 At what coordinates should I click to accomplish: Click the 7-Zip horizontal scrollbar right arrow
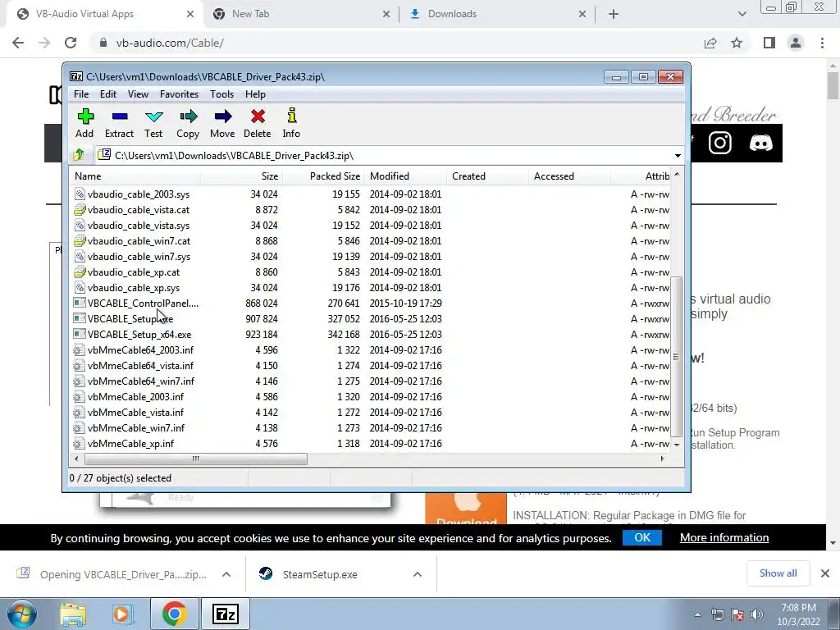tap(662, 459)
